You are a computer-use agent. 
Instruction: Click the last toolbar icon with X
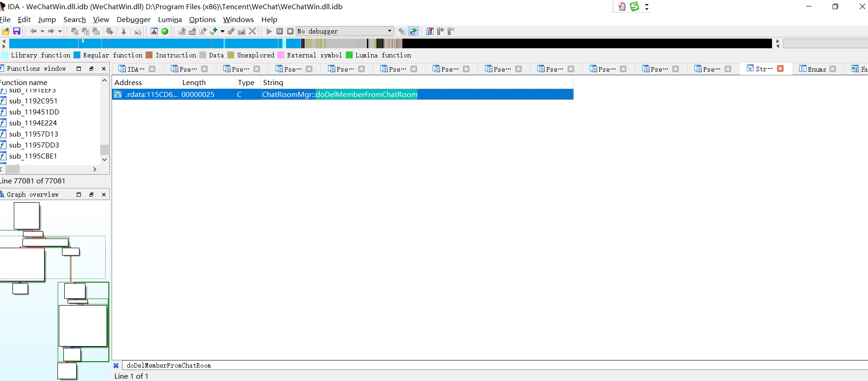click(x=451, y=31)
